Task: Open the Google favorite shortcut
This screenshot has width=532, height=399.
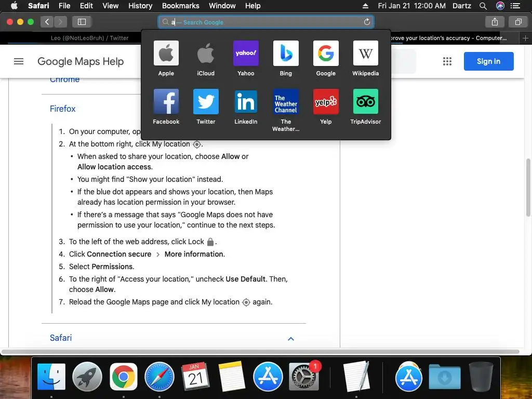Action: tap(326, 58)
